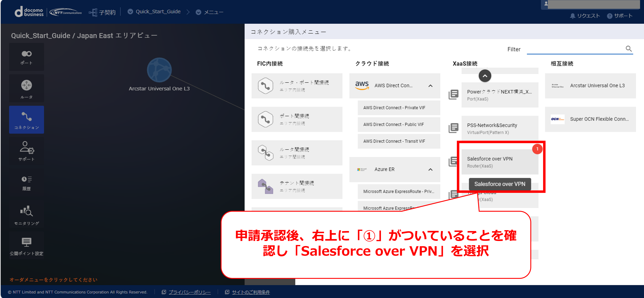Select PSS-Network&Security VirtualPort card

pos(500,128)
